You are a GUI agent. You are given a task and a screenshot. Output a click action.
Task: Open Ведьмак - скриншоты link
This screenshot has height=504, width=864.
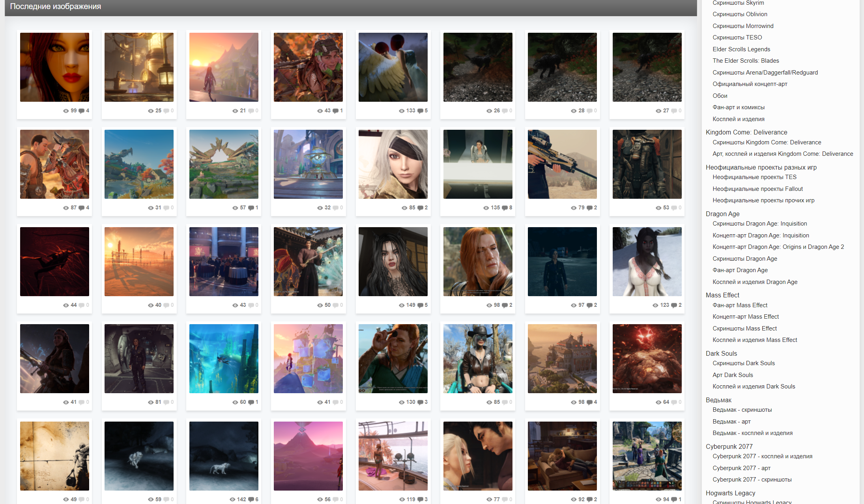[x=742, y=410]
